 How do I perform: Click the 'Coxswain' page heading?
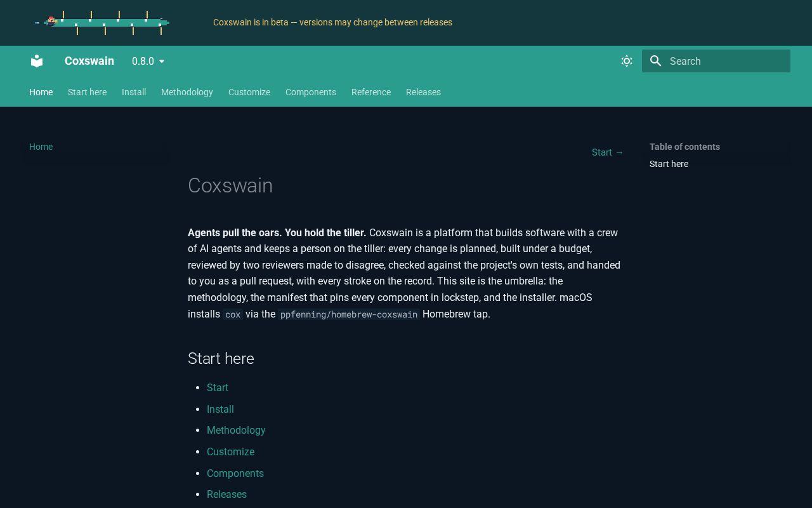pos(230,185)
